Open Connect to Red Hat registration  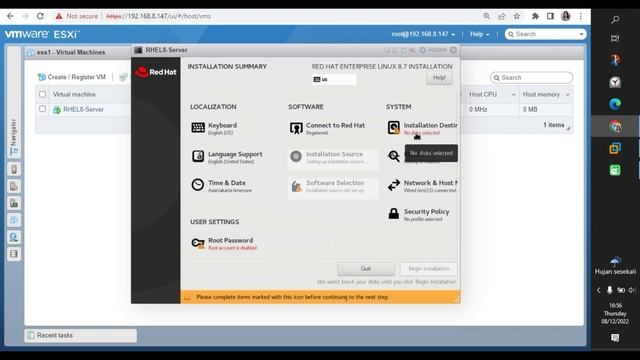[327, 128]
